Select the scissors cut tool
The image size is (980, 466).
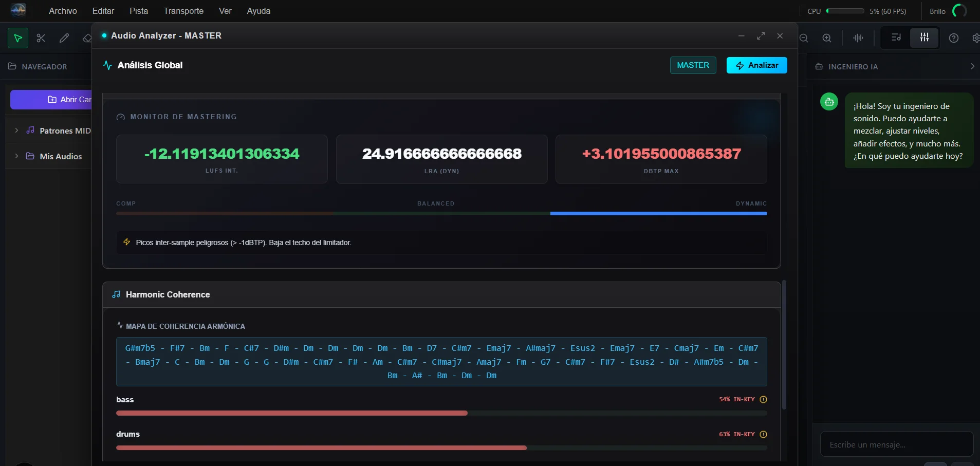coord(41,38)
